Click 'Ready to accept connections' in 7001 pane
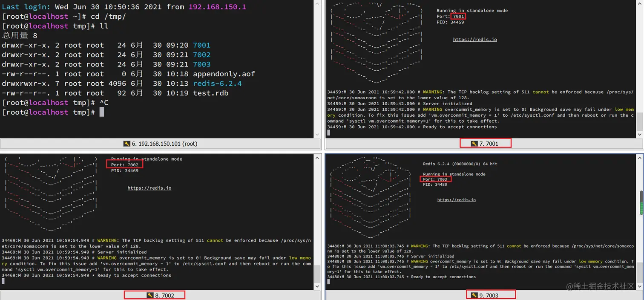 tap(460, 127)
